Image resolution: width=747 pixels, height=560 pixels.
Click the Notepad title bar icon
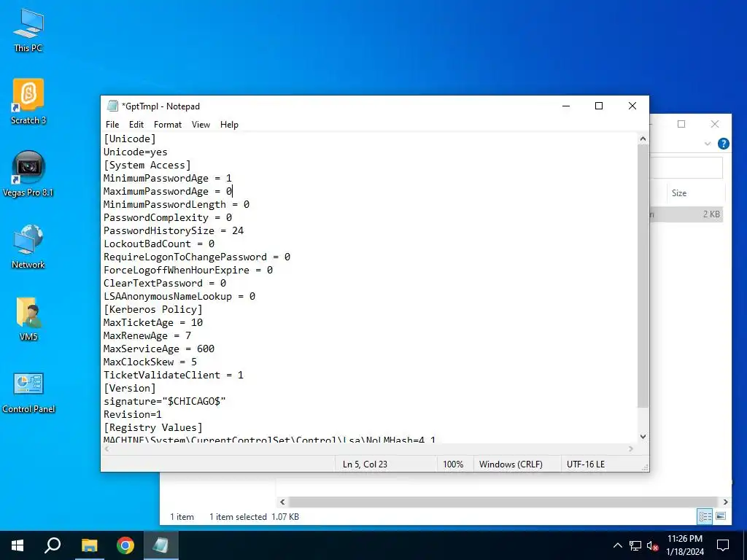pos(112,106)
